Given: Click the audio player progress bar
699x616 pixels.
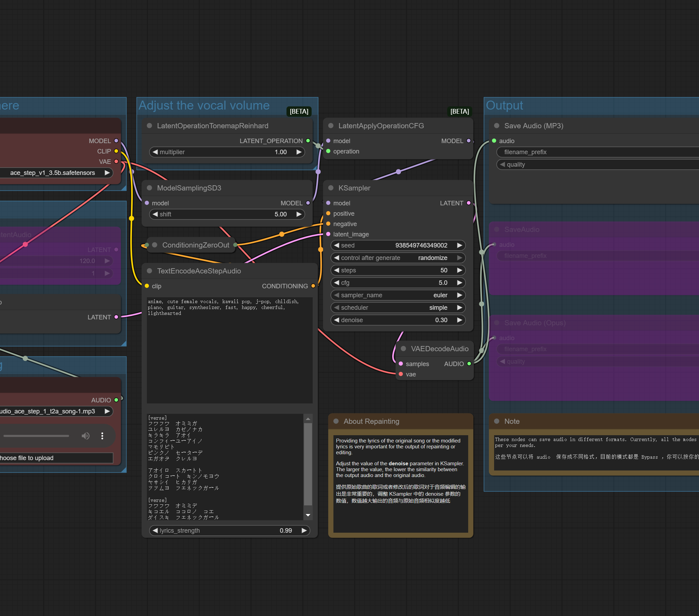Looking at the screenshot, I should click(36, 436).
